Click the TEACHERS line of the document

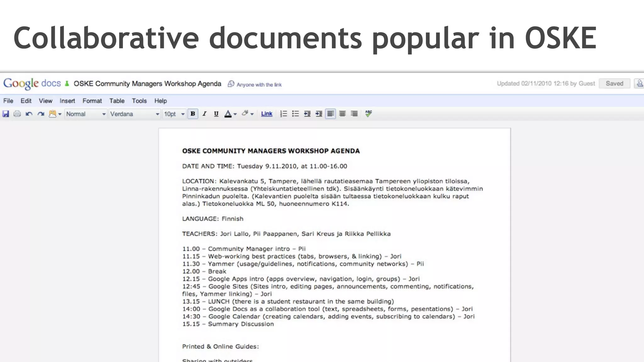pos(286,234)
